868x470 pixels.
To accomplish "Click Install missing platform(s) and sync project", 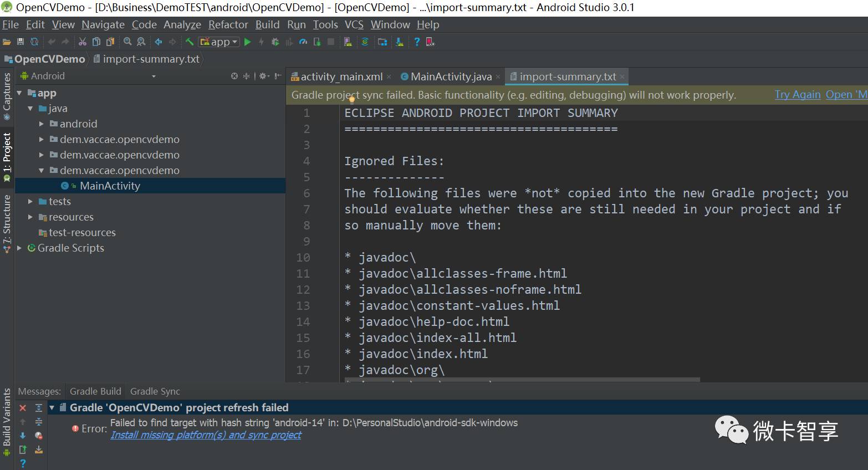I will click(206, 435).
